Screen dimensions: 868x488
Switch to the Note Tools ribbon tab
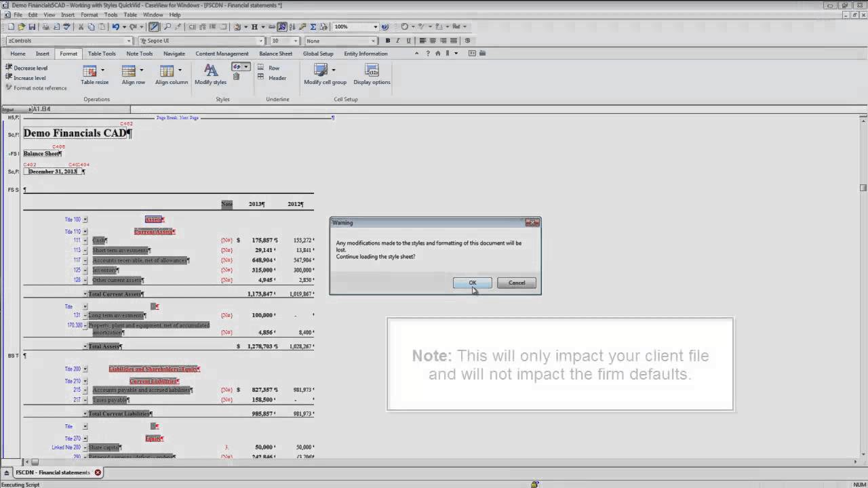coord(139,54)
